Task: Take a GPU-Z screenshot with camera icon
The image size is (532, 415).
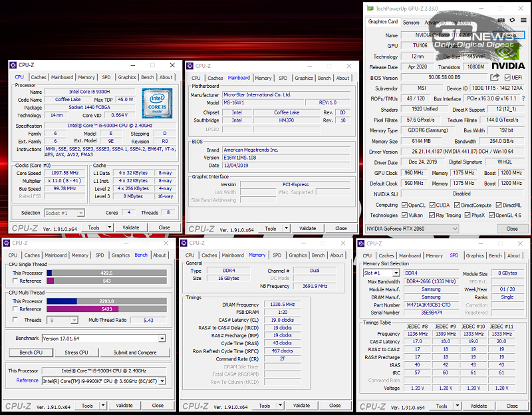Action: click(x=501, y=20)
